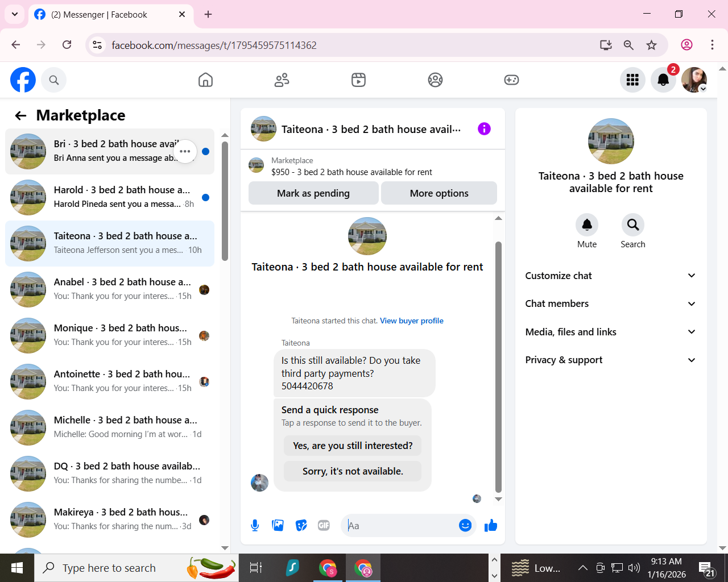Send a thumbs-up like

tap(491, 526)
